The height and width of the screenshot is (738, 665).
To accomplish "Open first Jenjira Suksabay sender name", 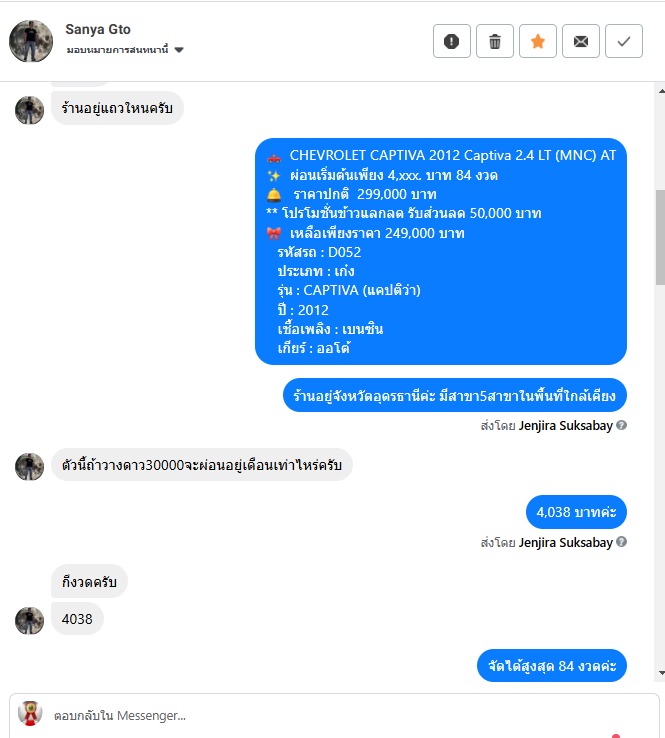I will pos(566,425).
